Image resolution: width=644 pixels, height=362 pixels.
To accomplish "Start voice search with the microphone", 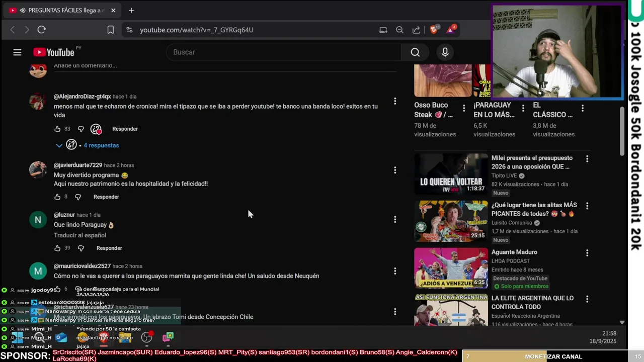I will coord(445,52).
